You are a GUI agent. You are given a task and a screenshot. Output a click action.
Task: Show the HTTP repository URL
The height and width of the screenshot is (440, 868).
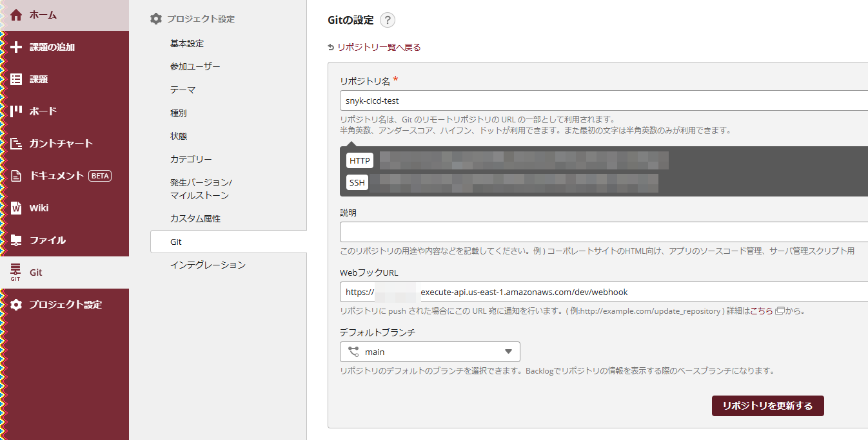(360, 160)
